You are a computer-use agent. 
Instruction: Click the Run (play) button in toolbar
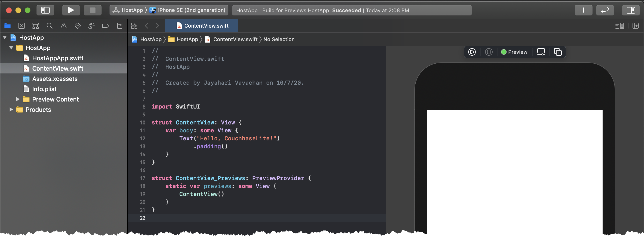pyautogui.click(x=71, y=10)
